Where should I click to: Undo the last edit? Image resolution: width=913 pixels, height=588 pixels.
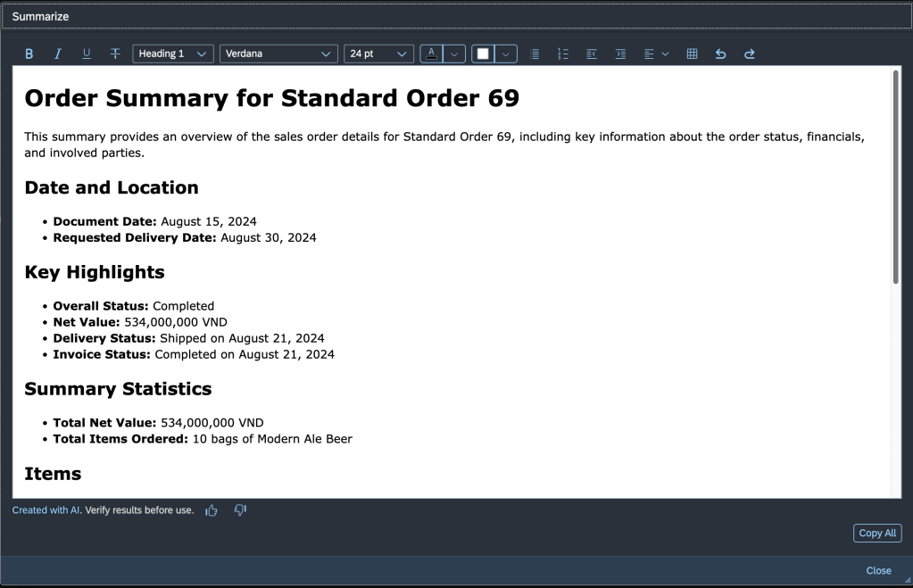[720, 54]
